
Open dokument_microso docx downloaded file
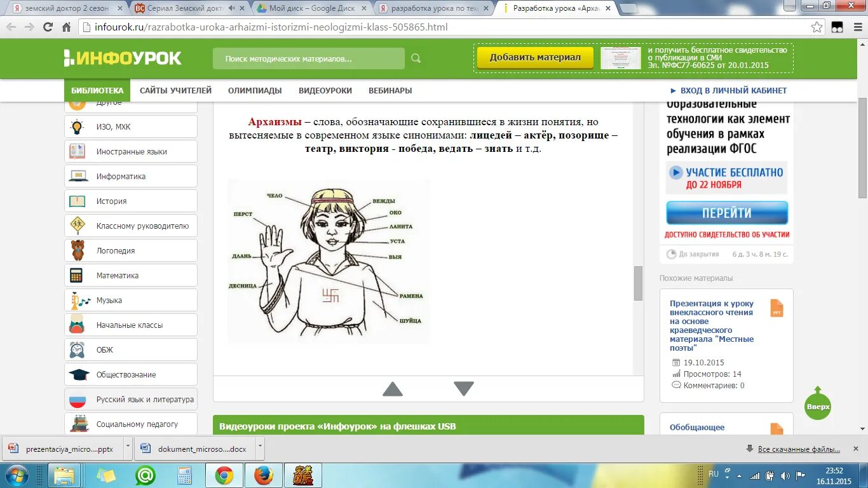tap(194, 449)
